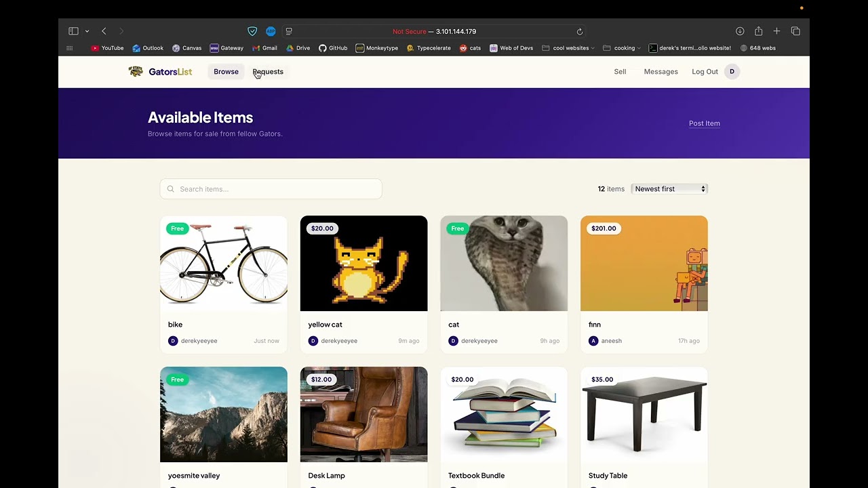
Task: Open the ABP ad blocker extension
Action: (x=271, y=31)
